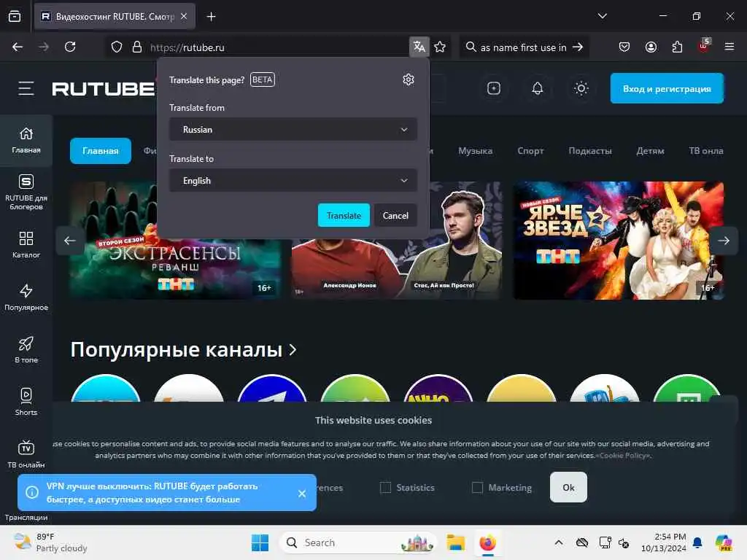Show site security lock icon info
This screenshot has width=747, height=560.
tap(137, 47)
